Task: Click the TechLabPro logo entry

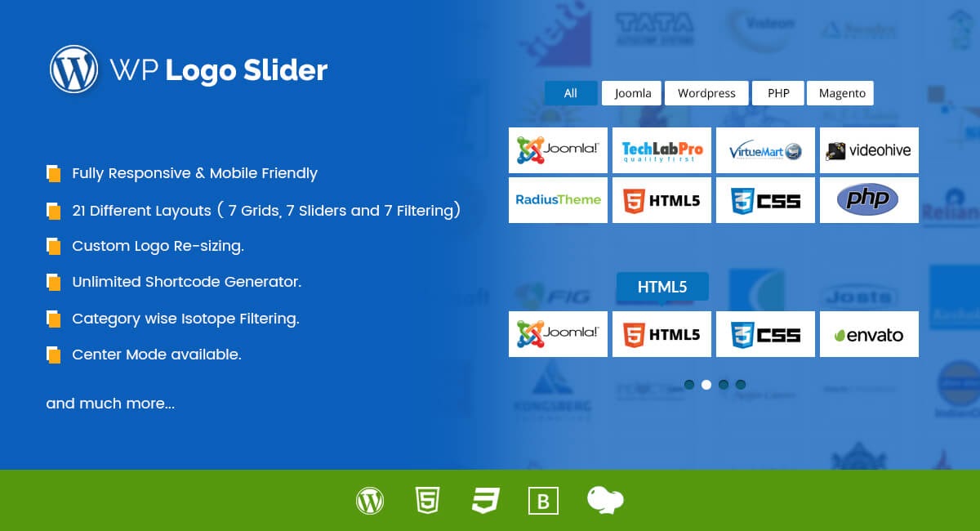Action: pos(661,150)
